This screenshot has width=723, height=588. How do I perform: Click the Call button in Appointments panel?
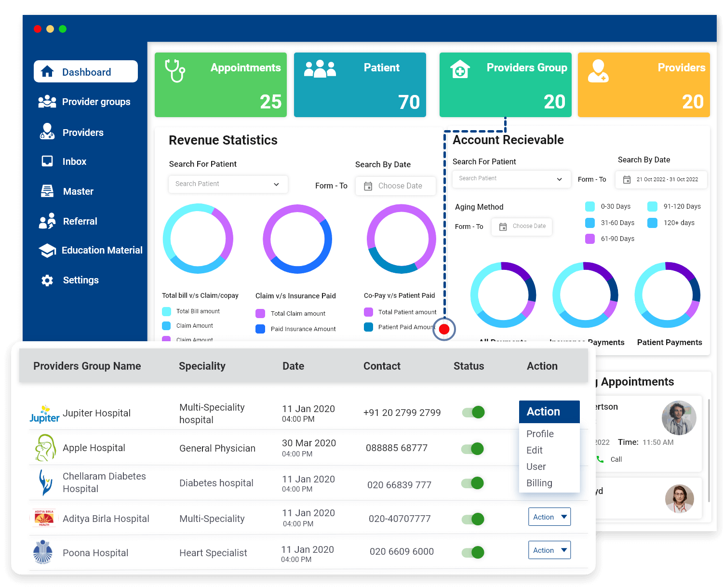pos(610,459)
